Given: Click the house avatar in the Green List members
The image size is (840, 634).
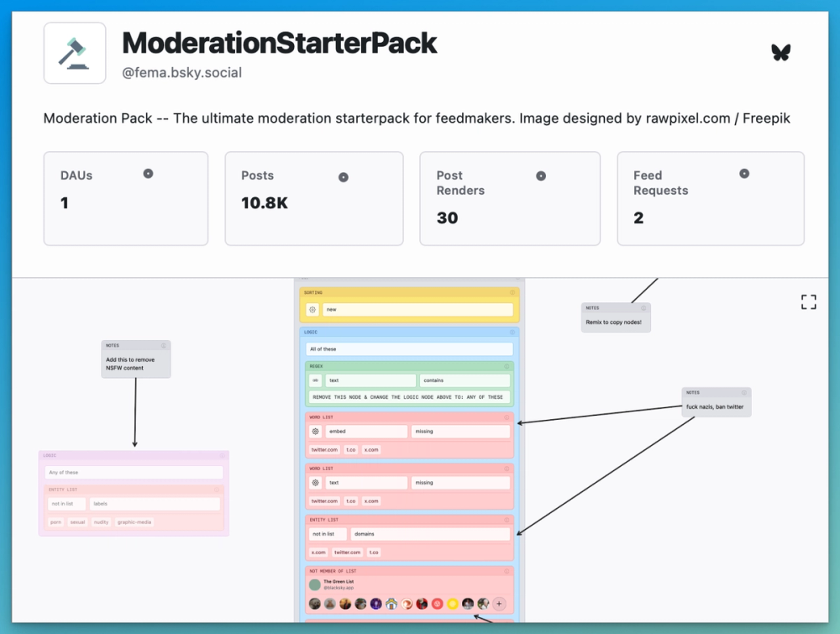Looking at the screenshot, I should (391, 604).
